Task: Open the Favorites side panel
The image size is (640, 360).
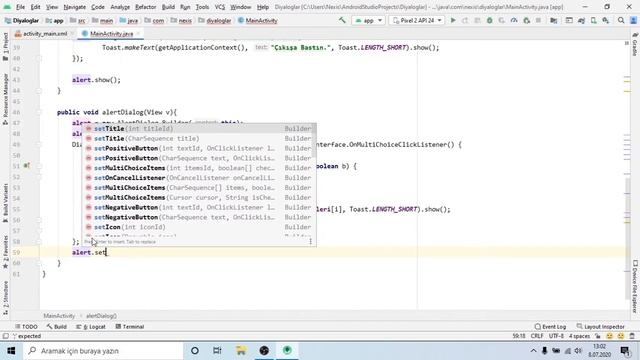Action: click(5, 252)
